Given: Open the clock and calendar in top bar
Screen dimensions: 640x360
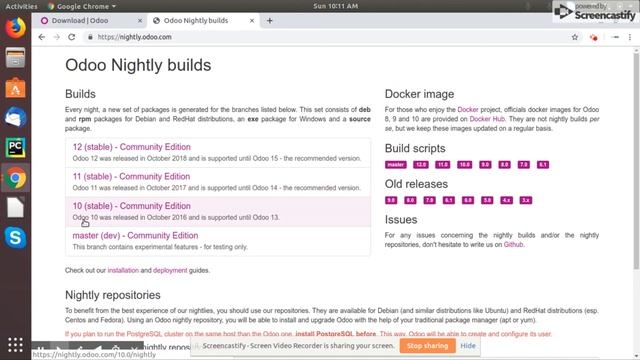Looking at the screenshot, I should click(x=336, y=6).
